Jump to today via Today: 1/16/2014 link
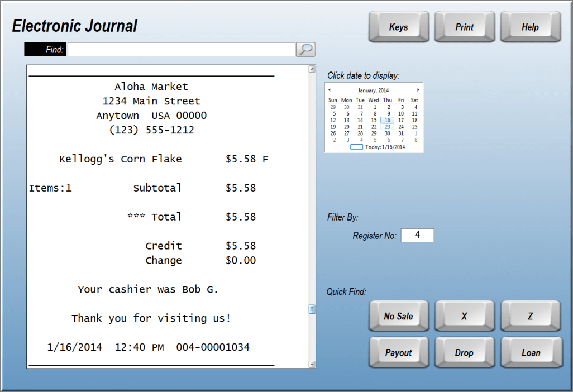573x392 pixels. 385,146
